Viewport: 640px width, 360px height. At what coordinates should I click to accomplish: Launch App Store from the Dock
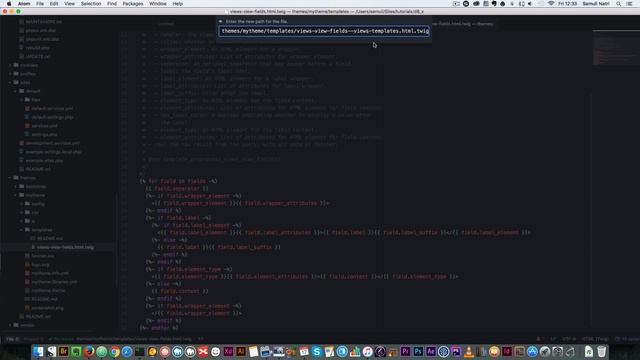pyautogui.click(x=532, y=351)
